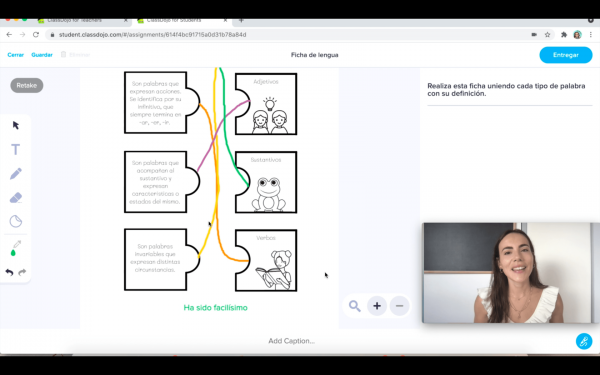
Task: Save progress with Guardar
Action: (42, 55)
